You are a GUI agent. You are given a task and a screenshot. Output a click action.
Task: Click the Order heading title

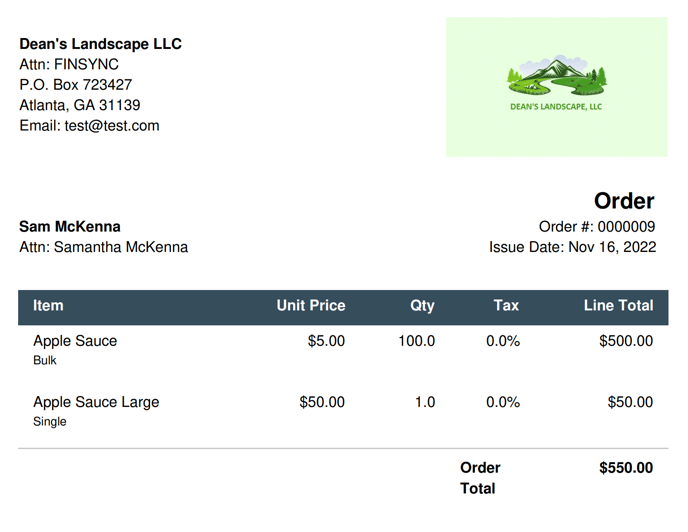point(624,201)
